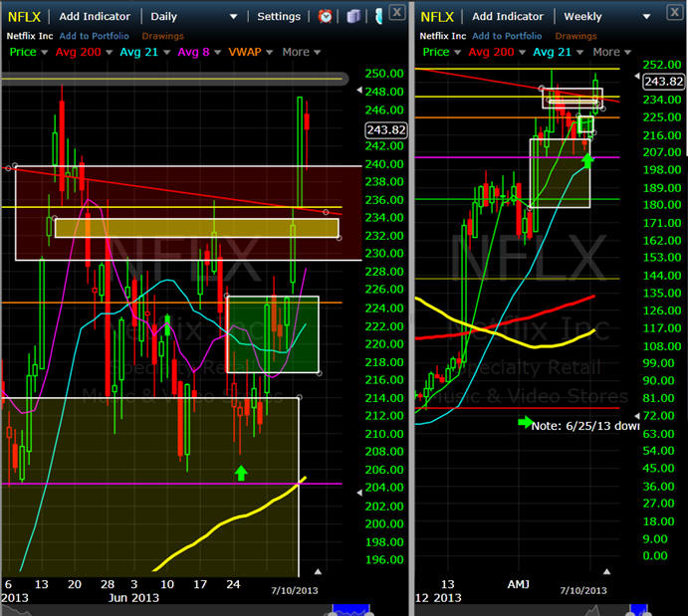Viewport: 688px width, 616px height.
Task: Click Add Indicator in the Daily chart
Action: (95, 16)
